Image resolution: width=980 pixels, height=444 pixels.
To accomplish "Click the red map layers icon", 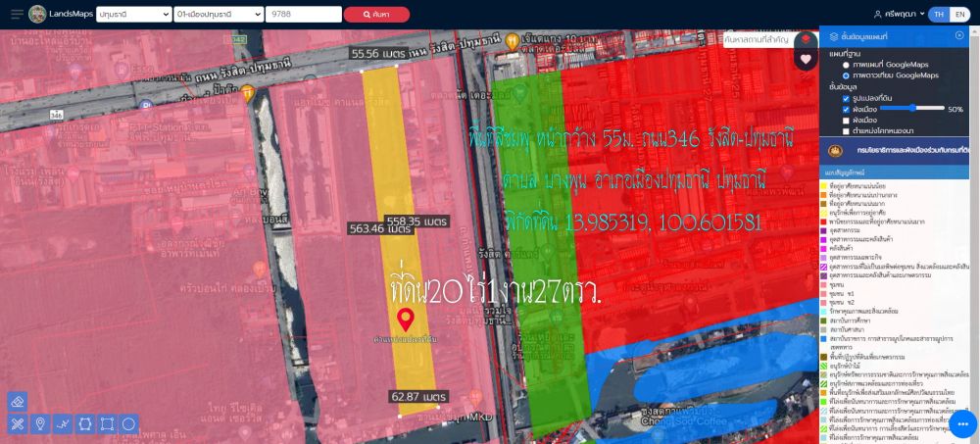I will 806,39.
